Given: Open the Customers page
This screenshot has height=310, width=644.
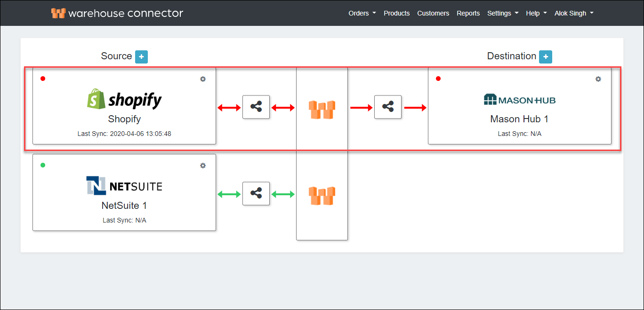Looking at the screenshot, I should tap(433, 13).
